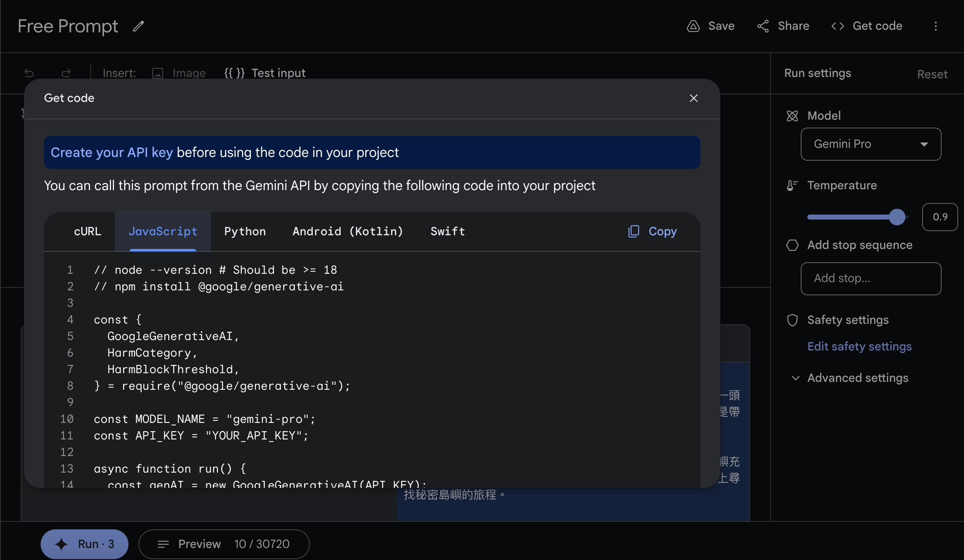964x560 pixels.
Task: Click the Safety settings shield icon
Action: tap(792, 320)
